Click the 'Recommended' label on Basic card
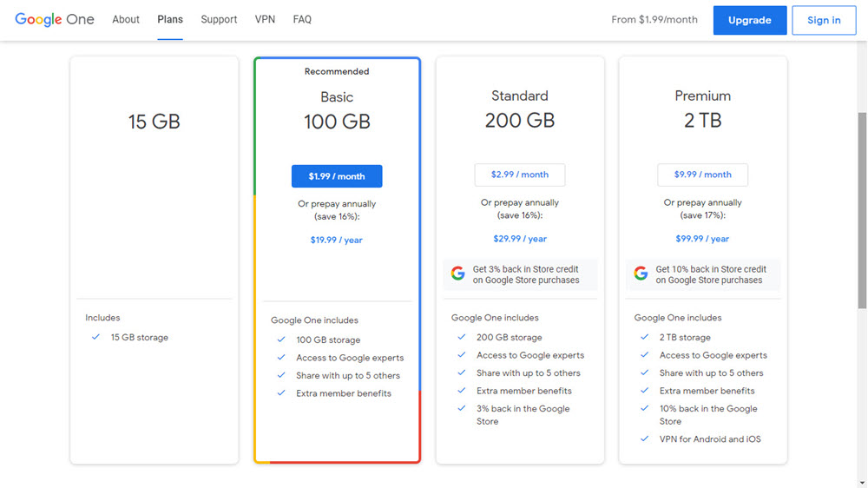 (x=337, y=71)
